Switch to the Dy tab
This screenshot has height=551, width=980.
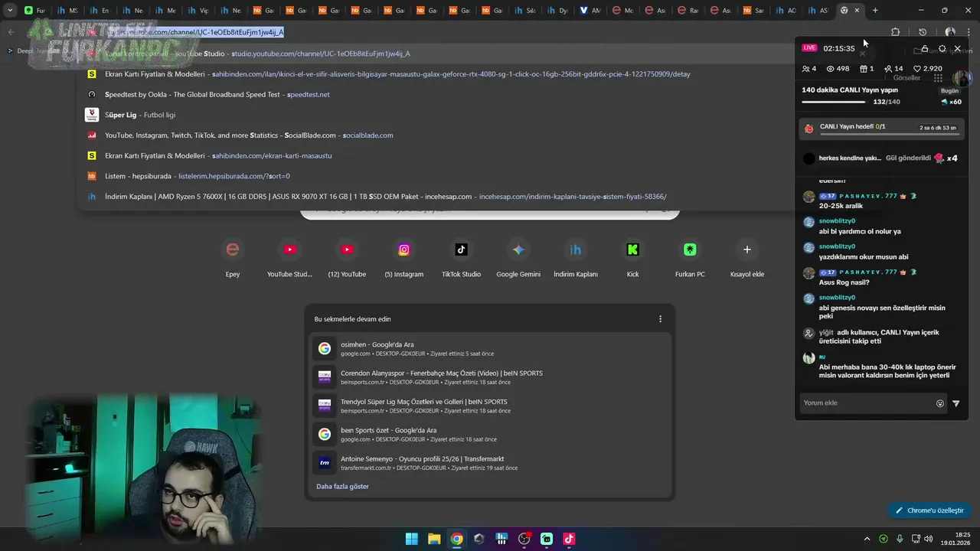tap(558, 10)
